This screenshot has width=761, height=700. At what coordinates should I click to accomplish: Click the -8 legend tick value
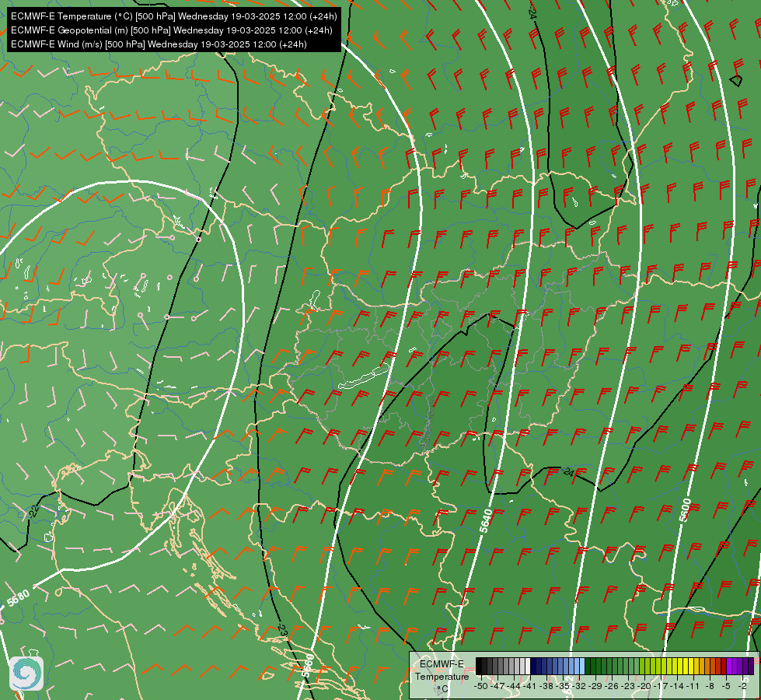point(710,686)
